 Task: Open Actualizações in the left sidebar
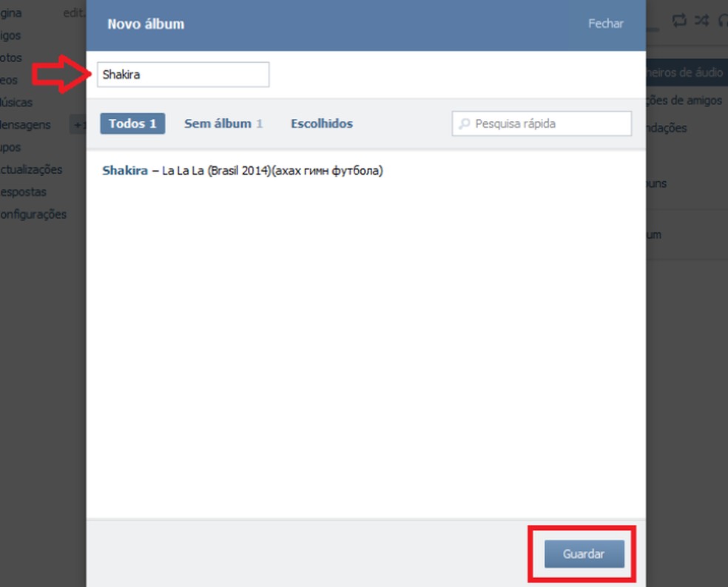[x=31, y=169]
